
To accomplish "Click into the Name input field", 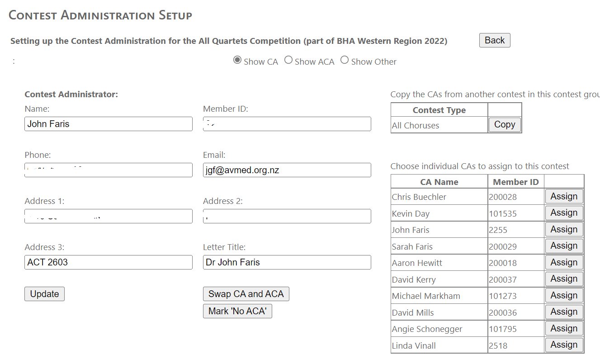I will (109, 124).
